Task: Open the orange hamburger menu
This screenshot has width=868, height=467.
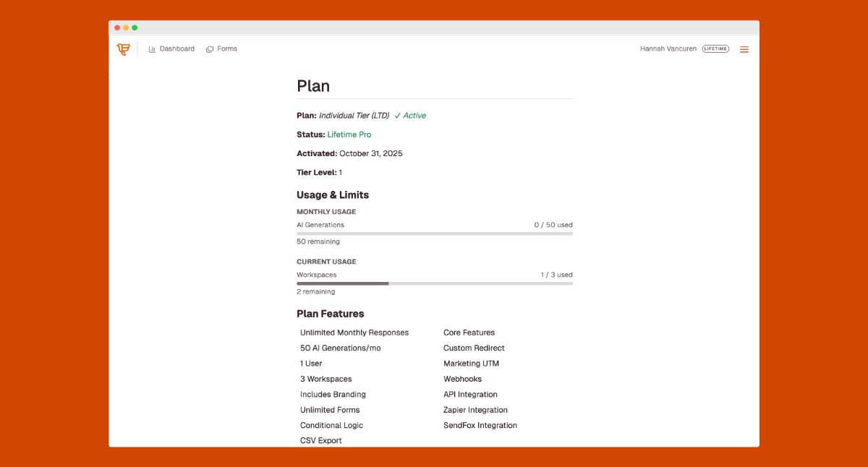Action: [744, 49]
